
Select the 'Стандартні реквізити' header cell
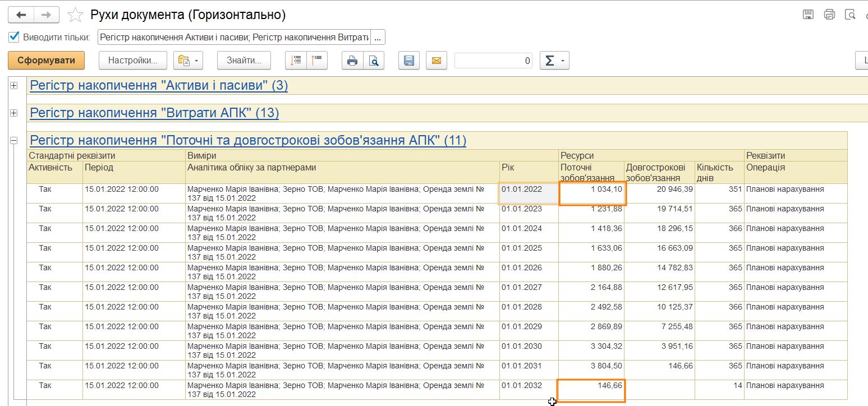pyautogui.click(x=107, y=155)
